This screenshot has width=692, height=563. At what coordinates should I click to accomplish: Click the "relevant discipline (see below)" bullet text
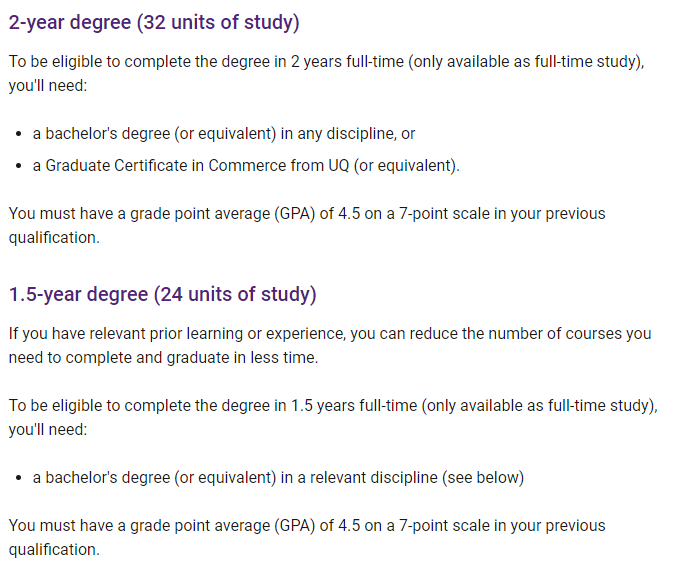278,478
